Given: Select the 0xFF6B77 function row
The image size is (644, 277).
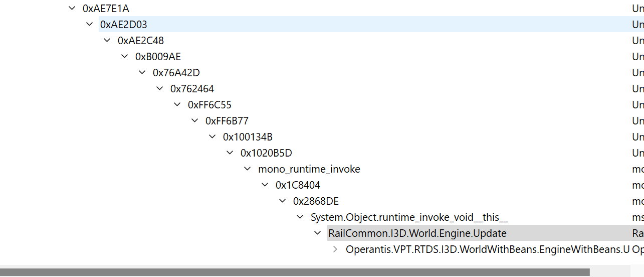Looking at the screenshot, I should (x=227, y=121).
